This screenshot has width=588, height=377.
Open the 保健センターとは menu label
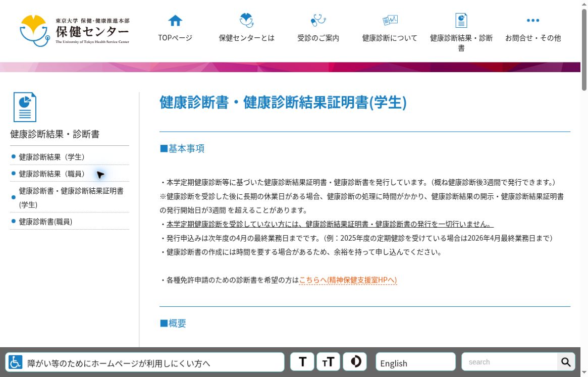tap(246, 38)
